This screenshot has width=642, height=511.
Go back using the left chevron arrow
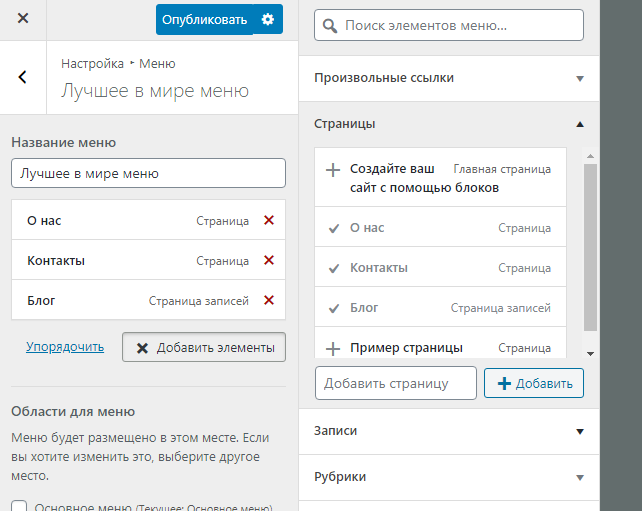pyautogui.click(x=23, y=77)
